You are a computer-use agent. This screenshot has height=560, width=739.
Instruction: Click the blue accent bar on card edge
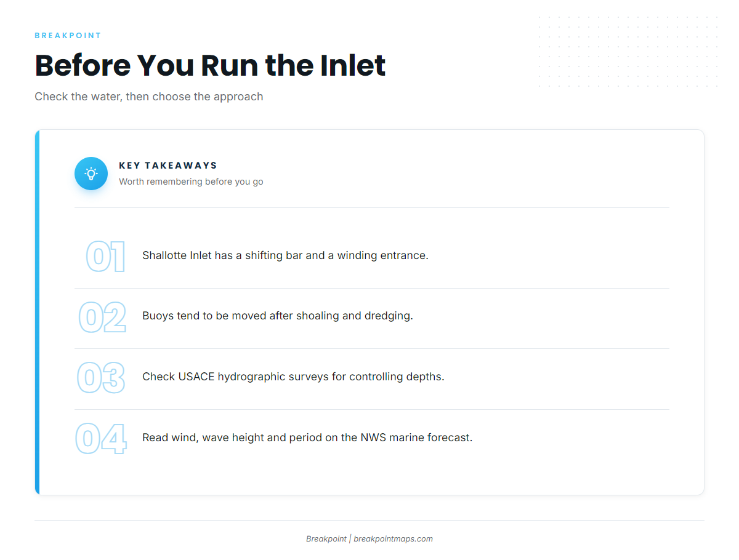tap(37, 312)
